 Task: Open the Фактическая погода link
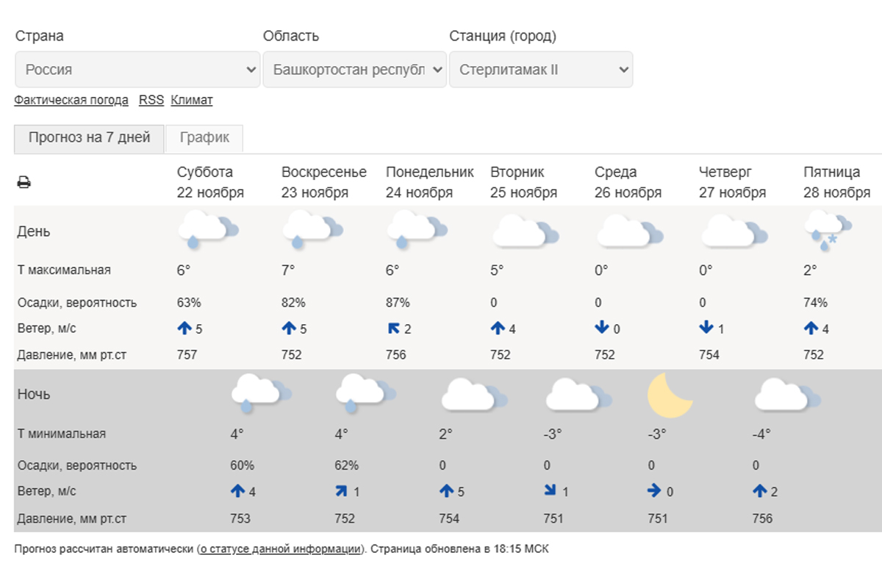coord(71,100)
